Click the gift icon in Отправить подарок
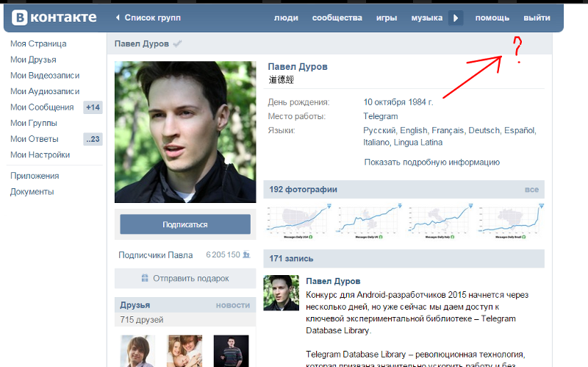 pyautogui.click(x=145, y=279)
